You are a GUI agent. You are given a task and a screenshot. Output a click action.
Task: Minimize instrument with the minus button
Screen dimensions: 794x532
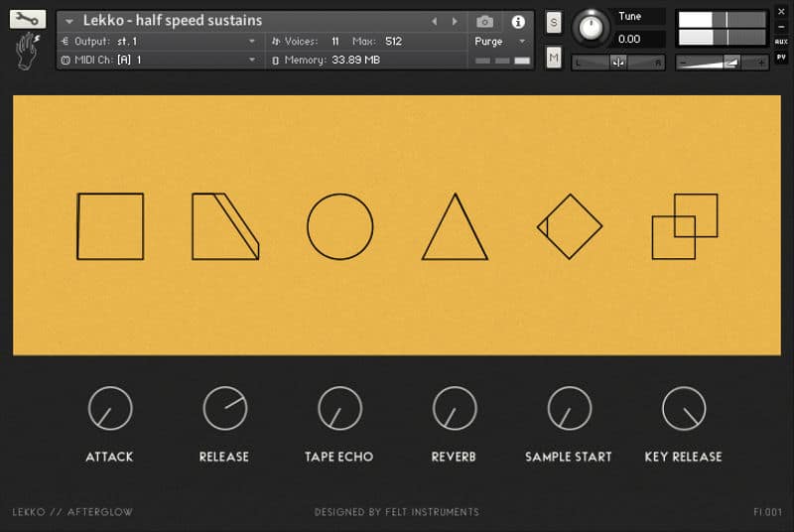tap(781, 27)
